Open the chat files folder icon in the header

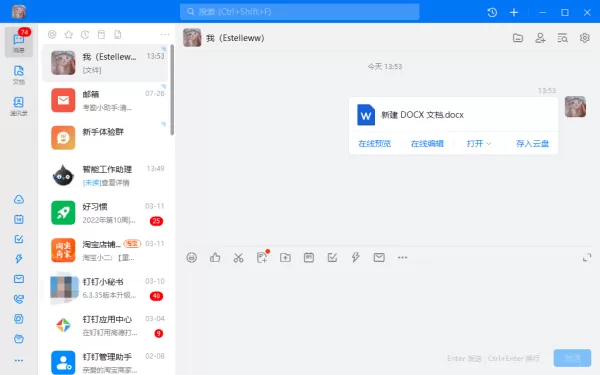[518, 38]
